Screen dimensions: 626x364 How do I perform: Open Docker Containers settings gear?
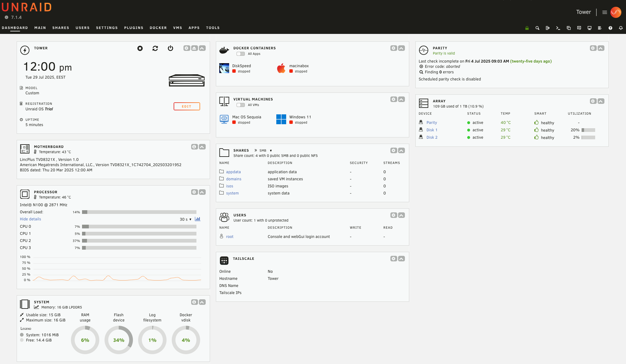pyautogui.click(x=393, y=48)
